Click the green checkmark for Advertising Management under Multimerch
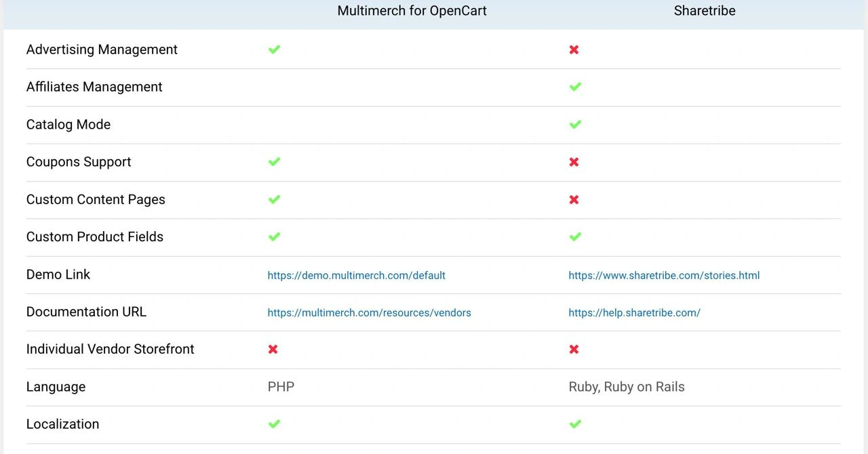 274,49
